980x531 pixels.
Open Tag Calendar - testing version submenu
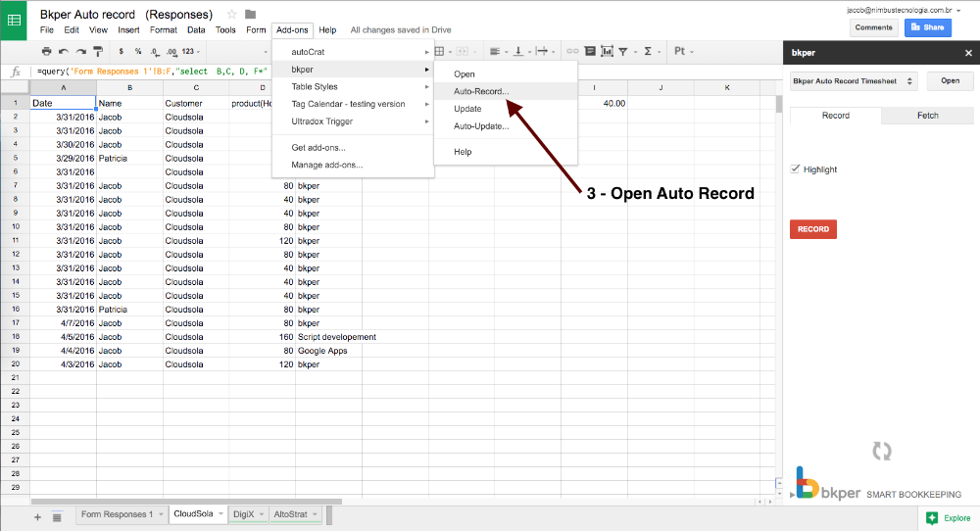(x=353, y=104)
